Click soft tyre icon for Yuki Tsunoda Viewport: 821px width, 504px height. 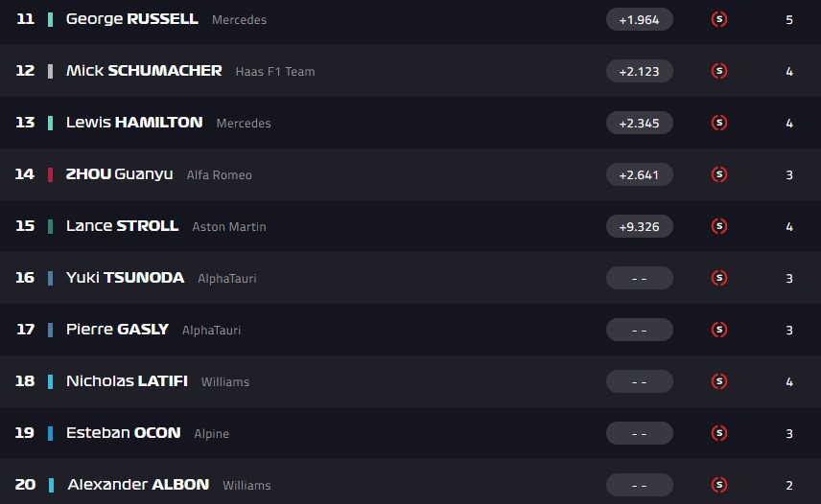tap(719, 278)
